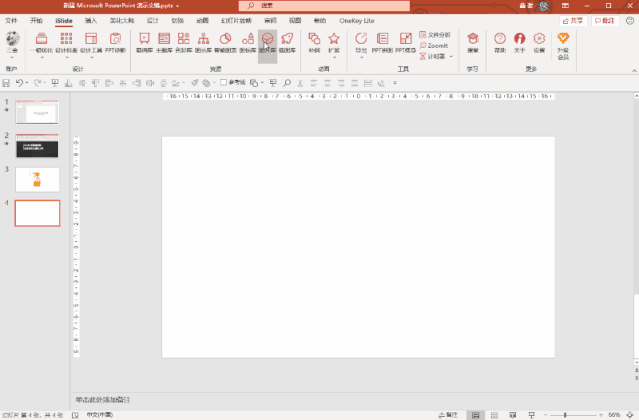Switch to reading view in status bar
Viewport: 639px width, 420px height.
(513, 415)
